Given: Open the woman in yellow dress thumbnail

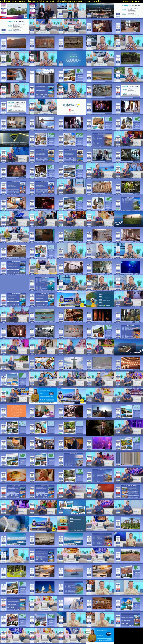Looking at the screenshot, I should pyautogui.click(x=100, y=299).
